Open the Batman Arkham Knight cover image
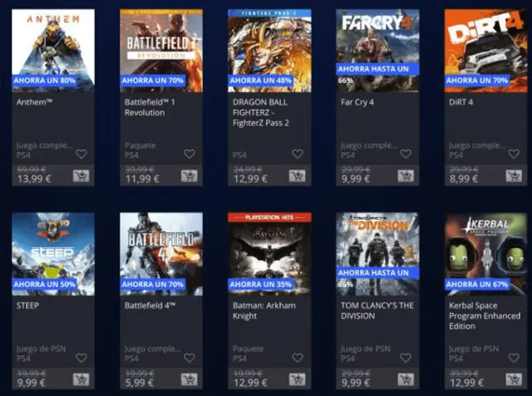The width and height of the screenshot is (532, 396). click(269, 254)
